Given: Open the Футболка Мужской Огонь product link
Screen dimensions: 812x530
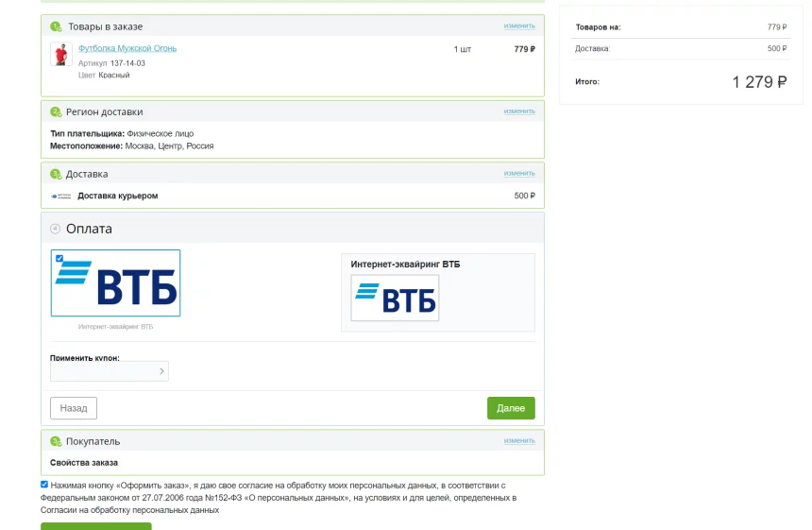Looking at the screenshot, I should tap(127, 48).
